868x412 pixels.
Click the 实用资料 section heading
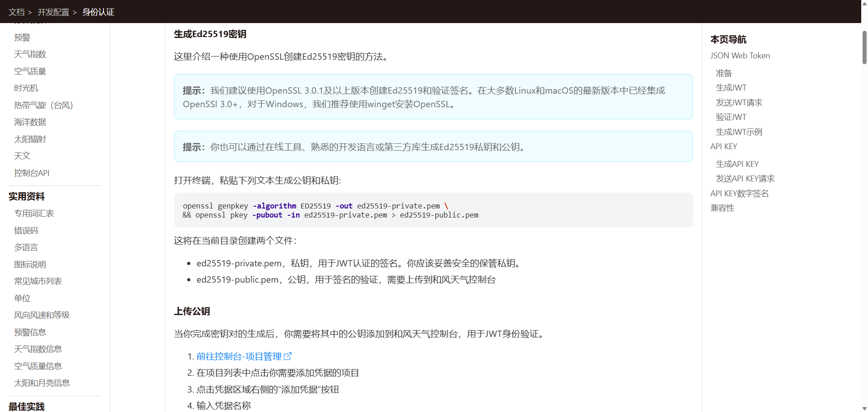[x=27, y=196]
